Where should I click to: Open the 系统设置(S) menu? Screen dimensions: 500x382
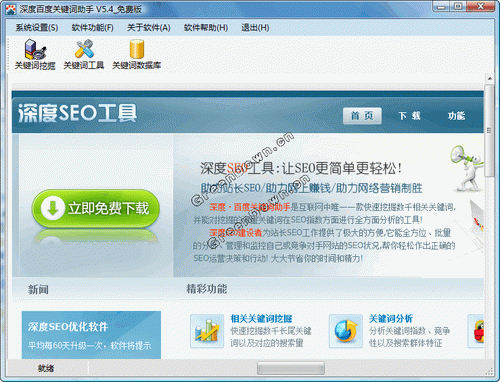click(x=37, y=28)
